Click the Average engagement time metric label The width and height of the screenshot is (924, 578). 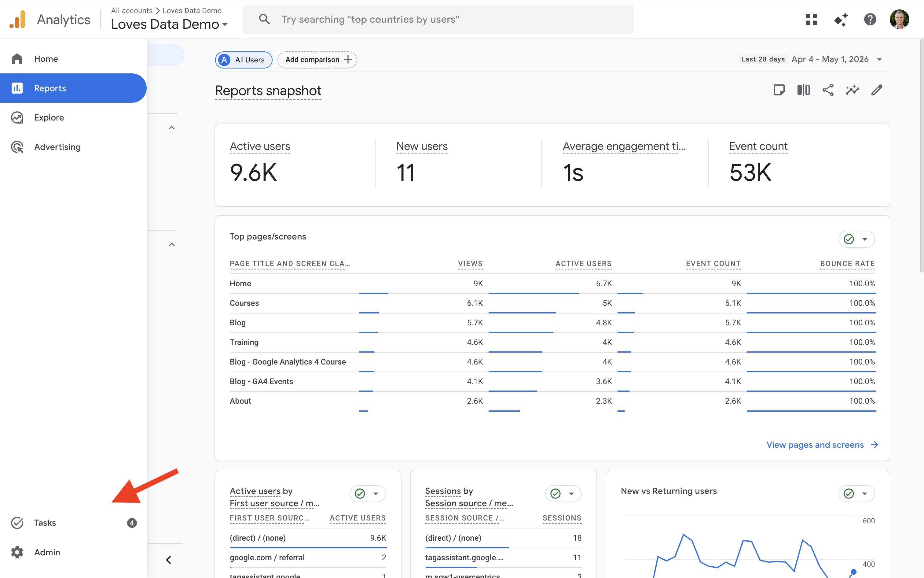(624, 146)
